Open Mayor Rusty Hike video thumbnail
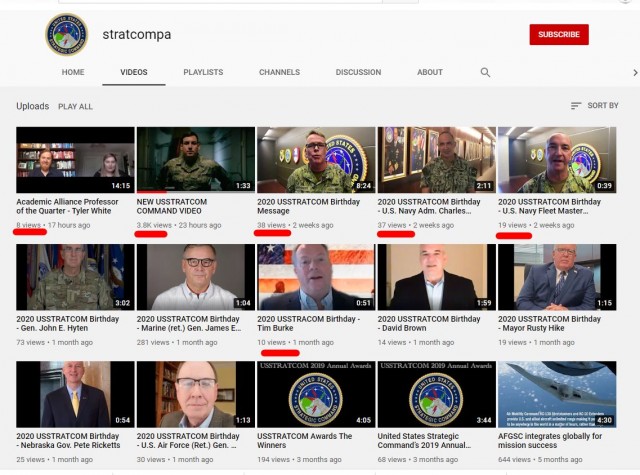This screenshot has height=475, width=640. tap(557, 277)
